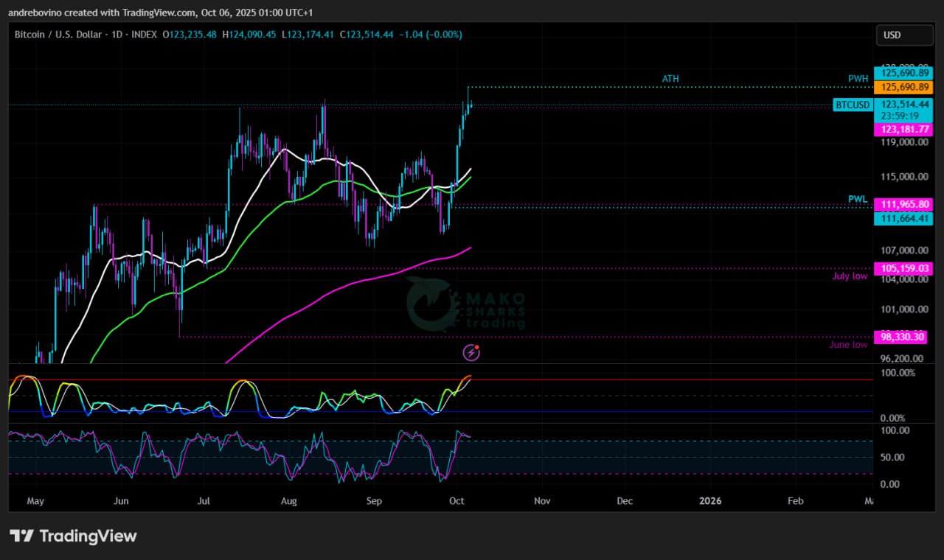Click the cyan 111,664.41 price tag

(903, 218)
